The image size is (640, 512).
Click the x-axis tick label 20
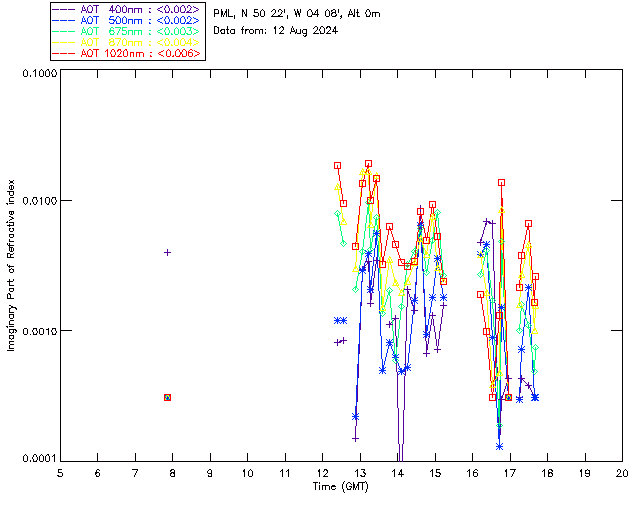click(622, 472)
